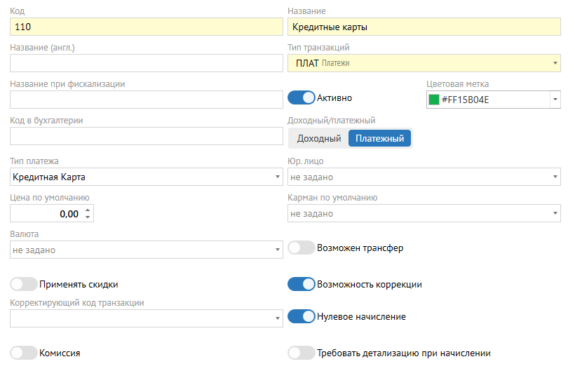
Task: Click the green color swatch
Action: (x=434, y=100)
